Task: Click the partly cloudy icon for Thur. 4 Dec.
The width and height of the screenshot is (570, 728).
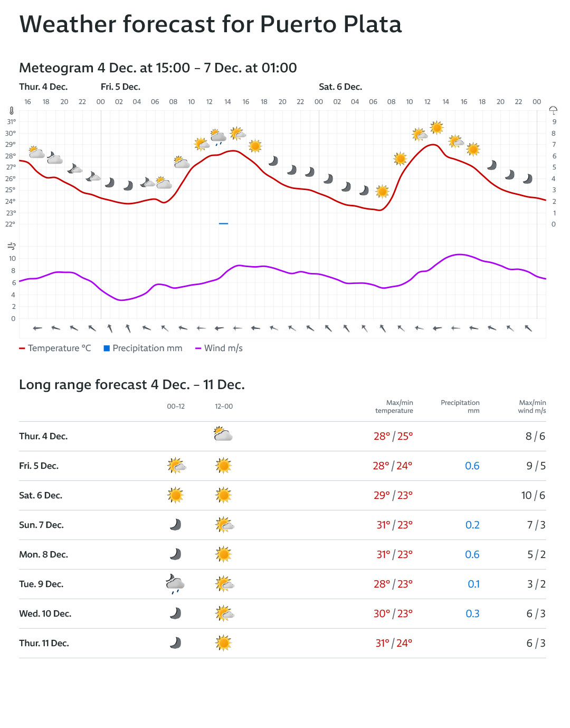Action: click(x=223, y=434)
